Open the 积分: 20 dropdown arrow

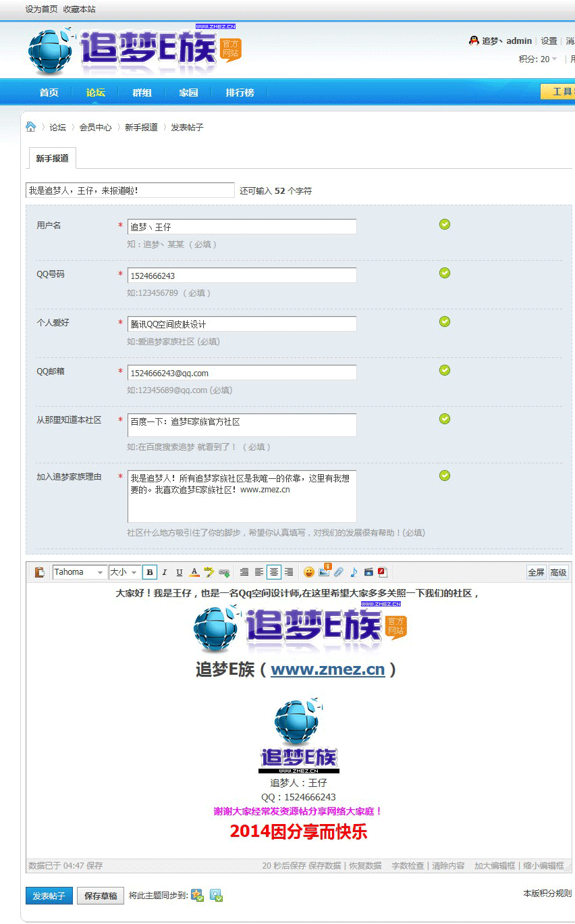pos(554,59)
